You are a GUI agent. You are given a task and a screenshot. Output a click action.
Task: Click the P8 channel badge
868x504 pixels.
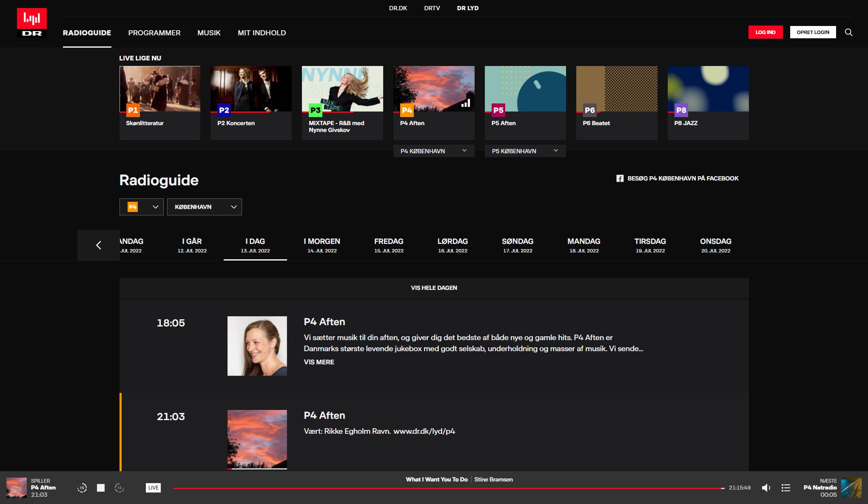click(x=681, y=110)
